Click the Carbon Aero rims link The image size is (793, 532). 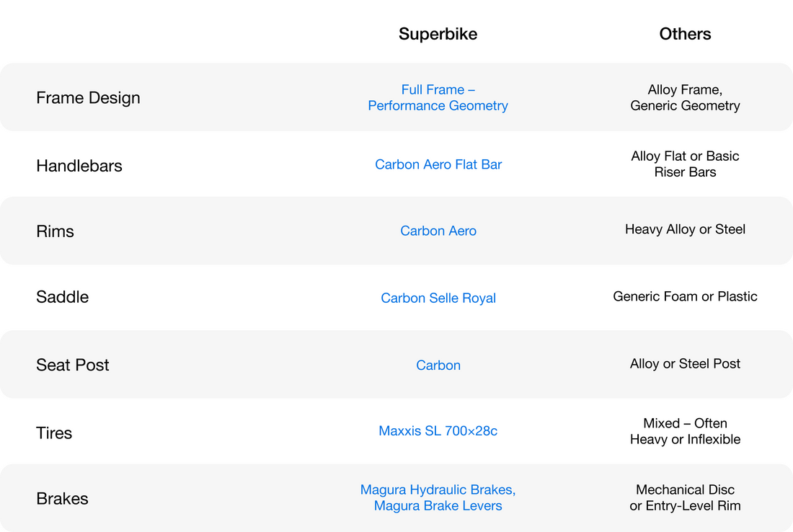pyautogui.click(x=438, y=231)
